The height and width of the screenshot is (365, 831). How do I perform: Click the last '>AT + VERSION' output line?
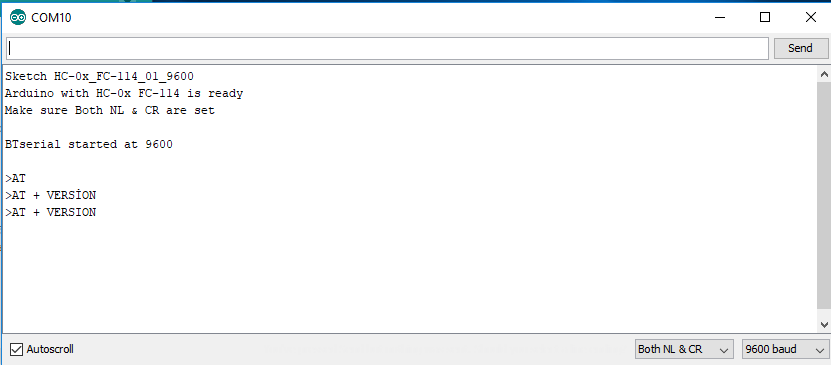51,212
